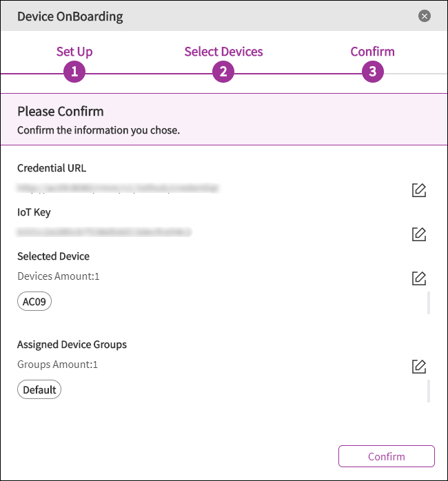Open the Select Devices step label

pos(223,52)
